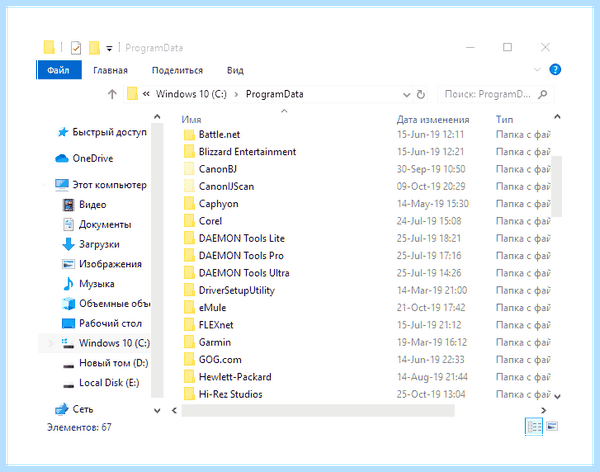Open the Файл ribbon tab
This screenshot has height=472, width=600.
point(59,70)
